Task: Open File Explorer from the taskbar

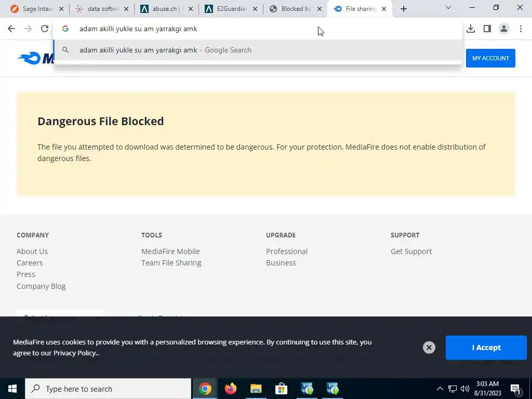Action: pos(256,389)
